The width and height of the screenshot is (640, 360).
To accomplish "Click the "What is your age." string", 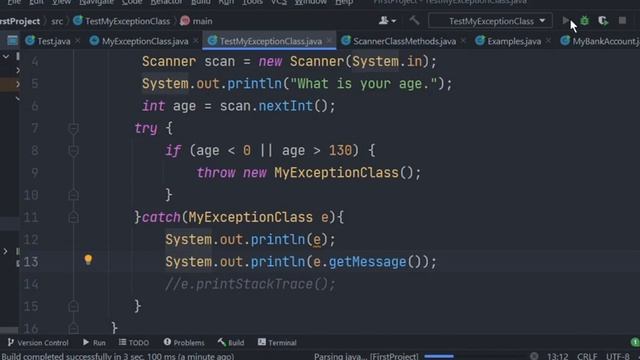I will pyautogui.click(x=363, y=84).
